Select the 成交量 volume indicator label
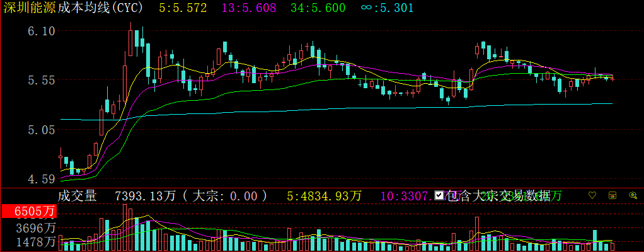This screenshot has width=644, height=252. [x=78, y=196]
